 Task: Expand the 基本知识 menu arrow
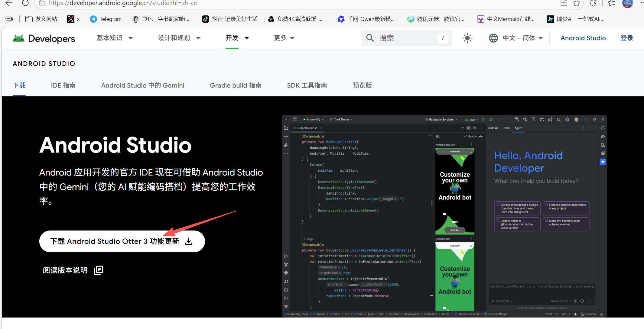[131, 38]
